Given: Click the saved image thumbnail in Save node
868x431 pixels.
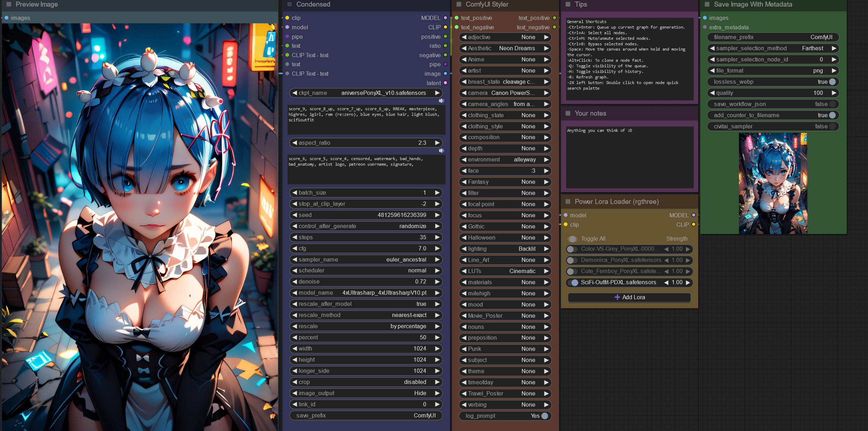Looking at the screenshot, I should click(x=773, y=183).
